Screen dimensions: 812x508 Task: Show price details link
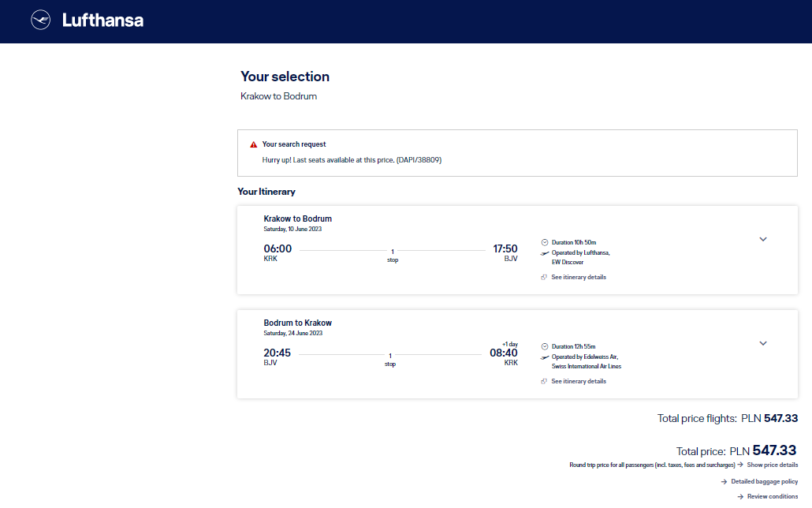(x=772, y=465)
